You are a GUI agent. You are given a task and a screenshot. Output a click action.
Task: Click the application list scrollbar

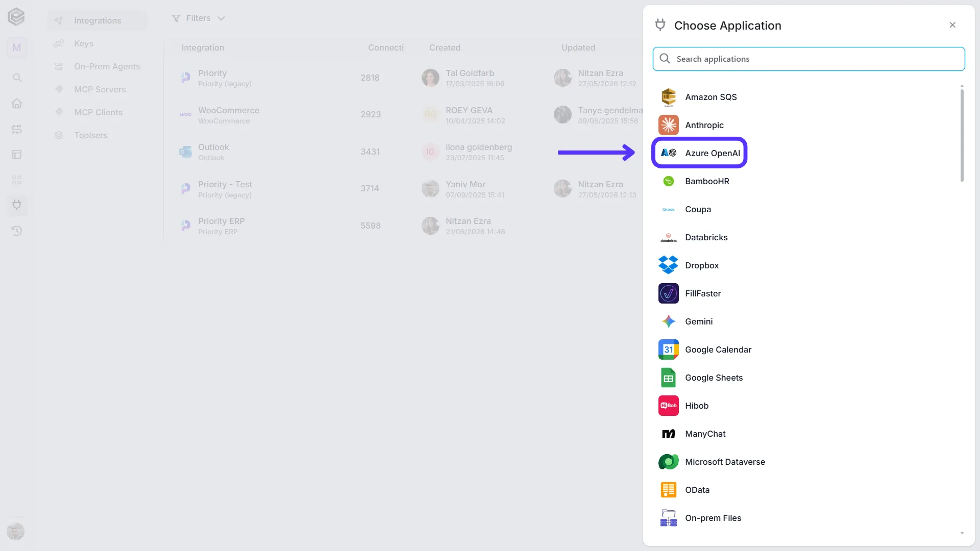pos(962,135)
